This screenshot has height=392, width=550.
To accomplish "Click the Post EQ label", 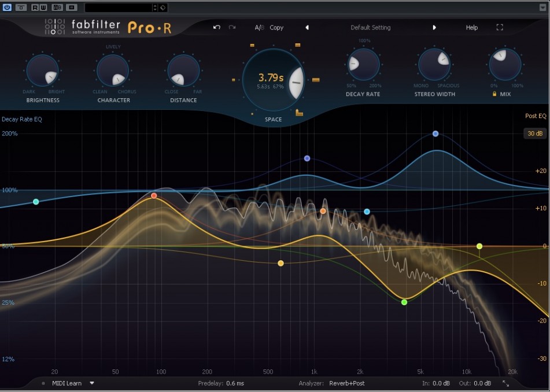I will [536, 116].
